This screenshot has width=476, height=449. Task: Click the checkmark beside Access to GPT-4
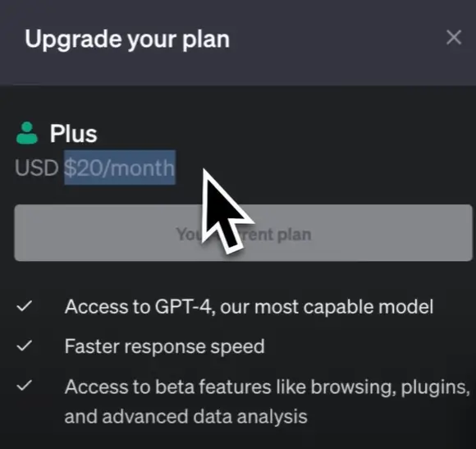[25, 306]
